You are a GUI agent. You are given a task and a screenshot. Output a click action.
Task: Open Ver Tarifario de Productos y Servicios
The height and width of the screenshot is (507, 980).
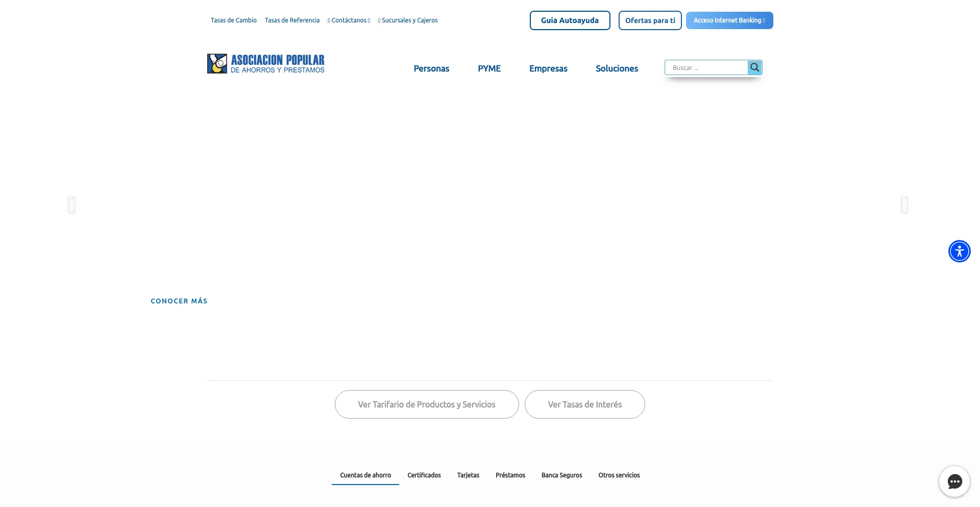point(426,404)
